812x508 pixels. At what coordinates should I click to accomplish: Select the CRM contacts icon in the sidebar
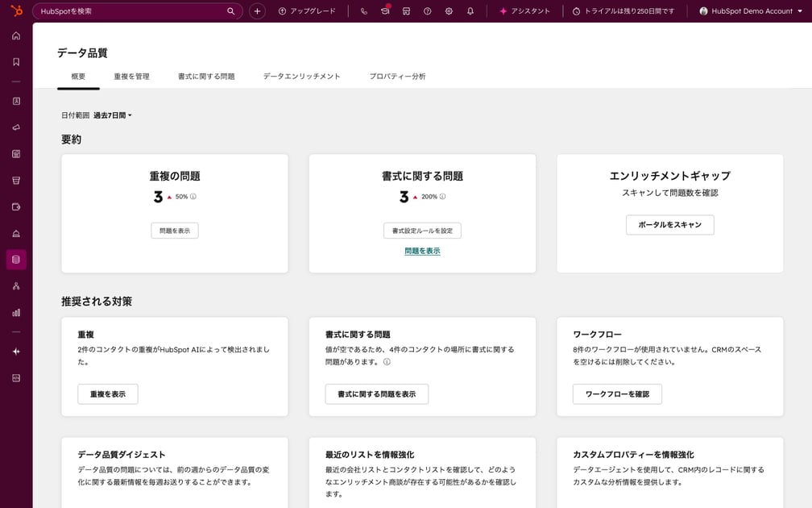pos(15,101)
